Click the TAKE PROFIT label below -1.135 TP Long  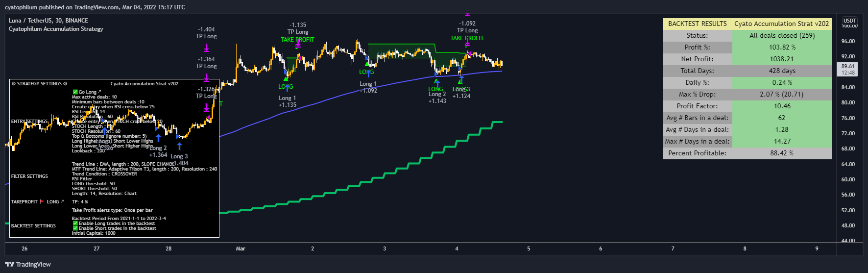click(x=297, y=40)
